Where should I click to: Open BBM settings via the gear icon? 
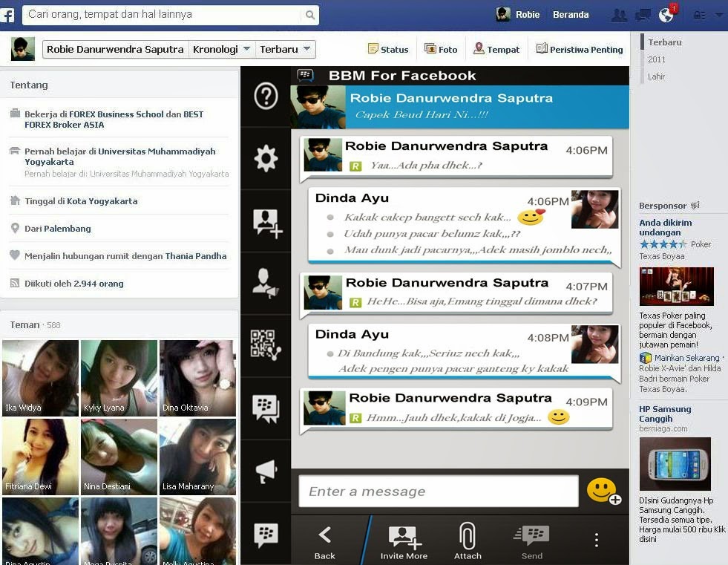pyautogui.click(x=266, y=158)
